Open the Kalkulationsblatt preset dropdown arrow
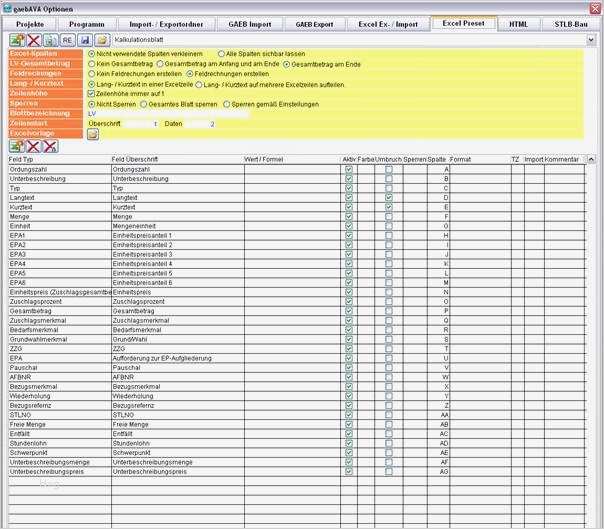This screenshot has height=529, width=604. (x=591, y=40)
